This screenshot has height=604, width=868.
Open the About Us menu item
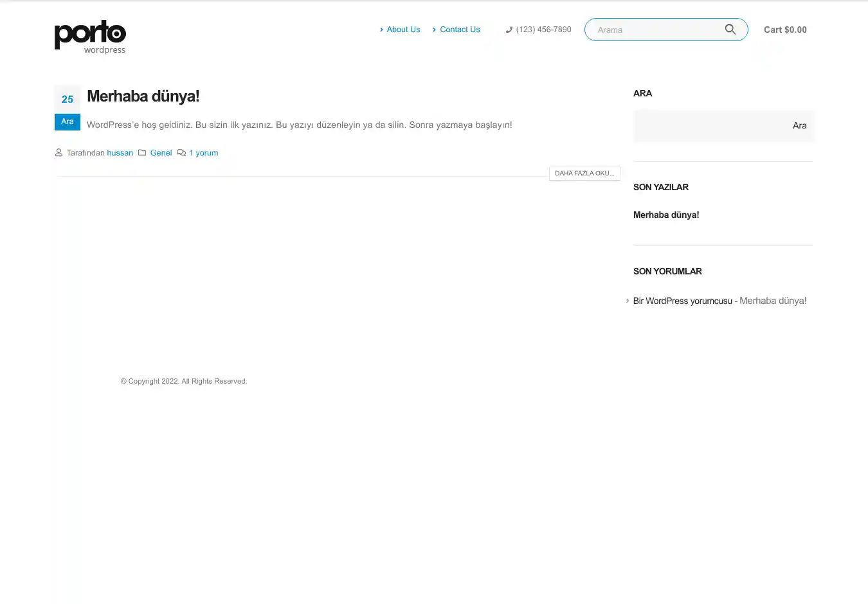(403, 30)
